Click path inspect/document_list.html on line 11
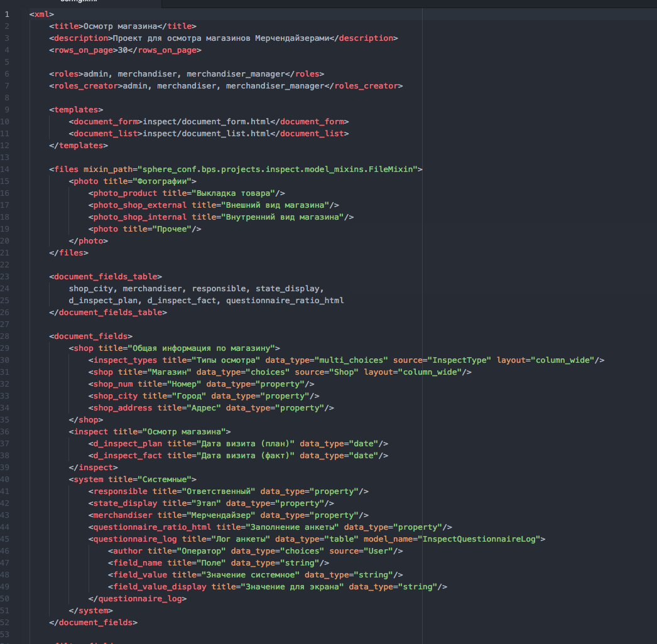The height and width of the screenshot is (644, 657). (207, 134)
